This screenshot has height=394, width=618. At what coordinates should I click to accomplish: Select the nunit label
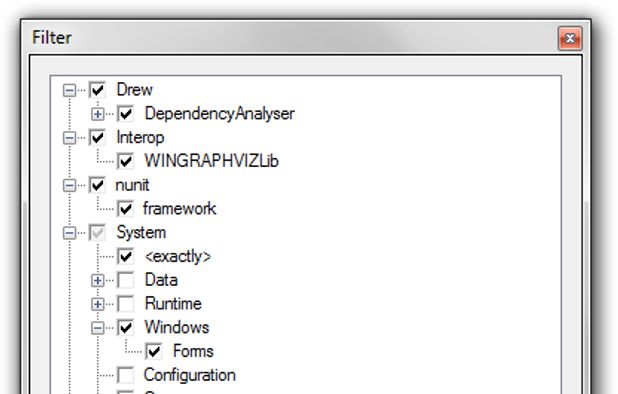pyautogui.click(x=132, y=185)
